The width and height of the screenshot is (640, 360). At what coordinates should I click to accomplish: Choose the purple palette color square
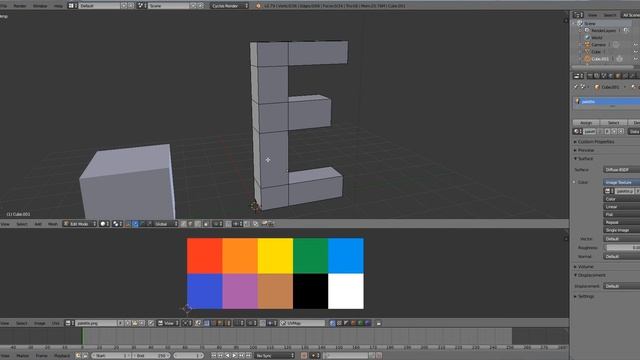pos(240,291)
